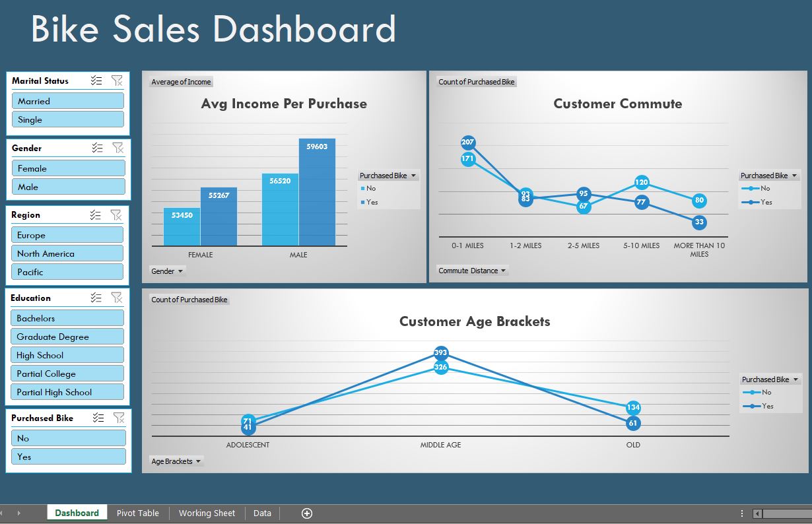Toggle multi-select on Marital Status slicer
812x524 pixels.
96,81
